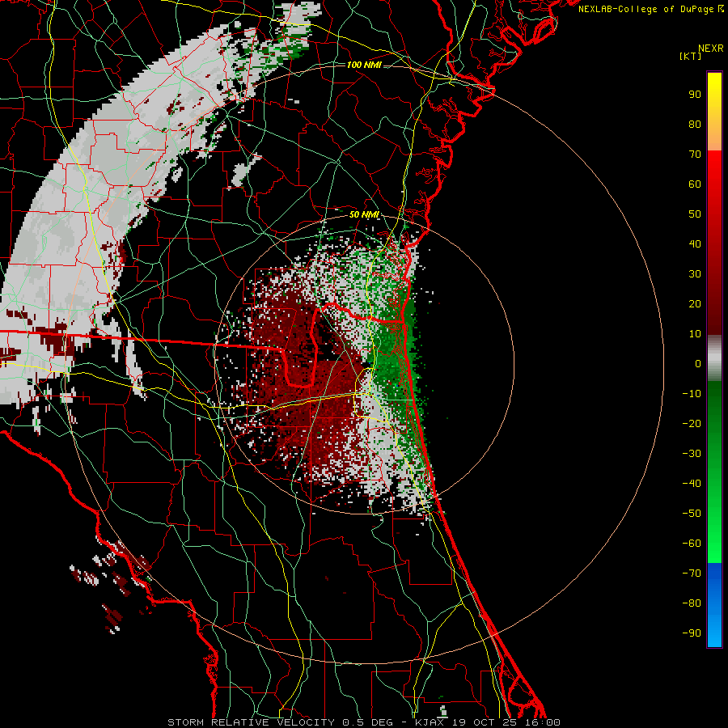Viewport: 728px width, 728px height.
Task: Click the -40 value on velocity scale
Action: tap(692, 484)
